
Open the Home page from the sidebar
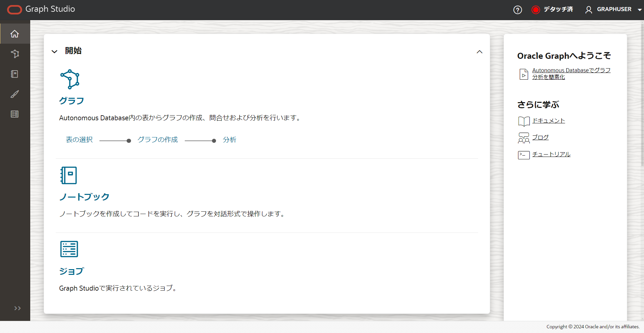pyautogui.click(x=15, y=34)
